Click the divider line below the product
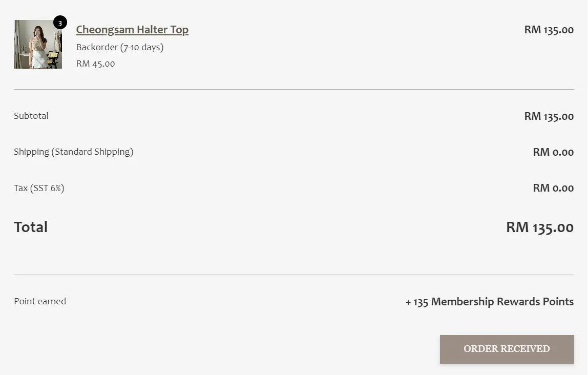Viewport: 588px width, 375px height. pos(293,90)
